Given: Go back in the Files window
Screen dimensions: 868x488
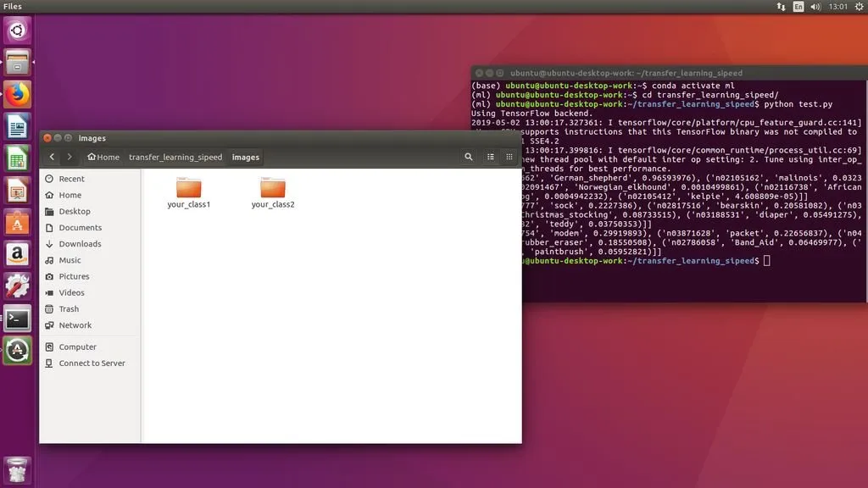Looking at the screenshot, I should tap(52, 157).
